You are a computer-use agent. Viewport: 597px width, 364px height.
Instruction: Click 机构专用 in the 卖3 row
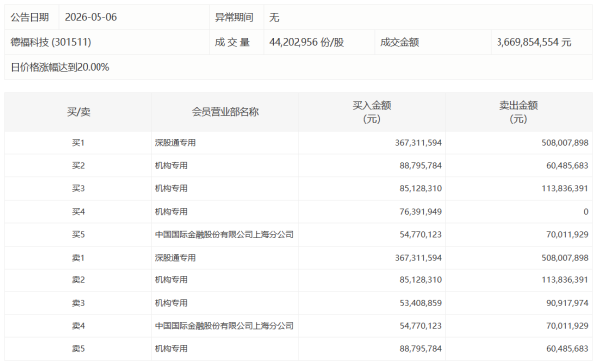coord(171,303)
